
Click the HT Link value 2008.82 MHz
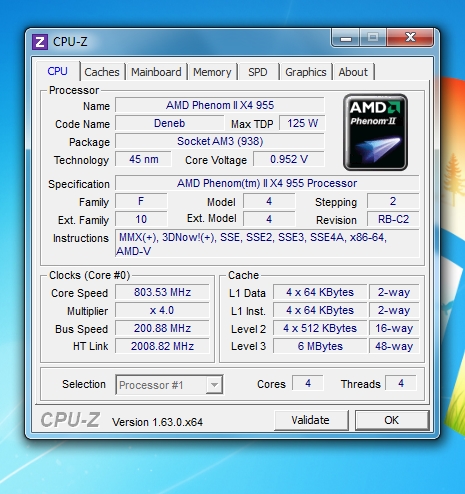point(162,346)
